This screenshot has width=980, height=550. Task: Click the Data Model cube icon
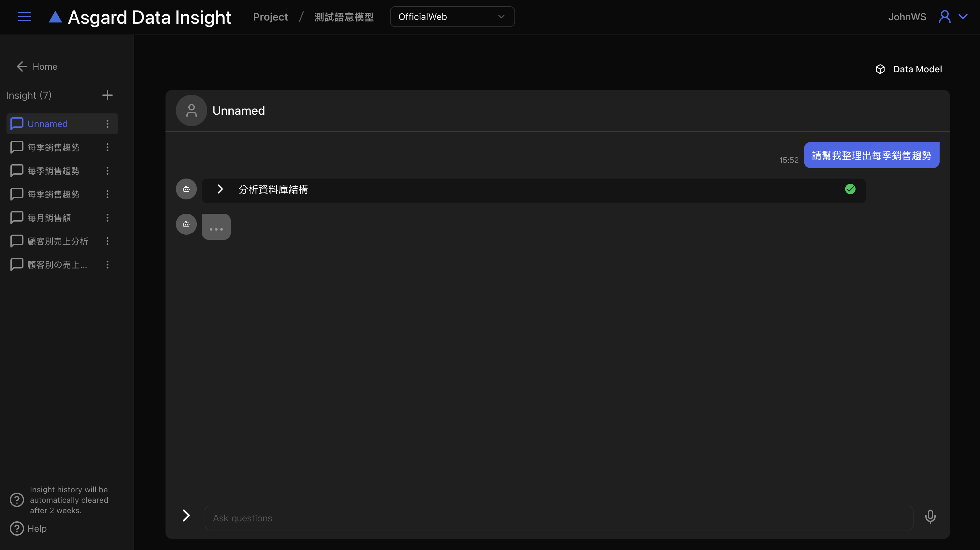pyautogui.click(x=880, y=69)
